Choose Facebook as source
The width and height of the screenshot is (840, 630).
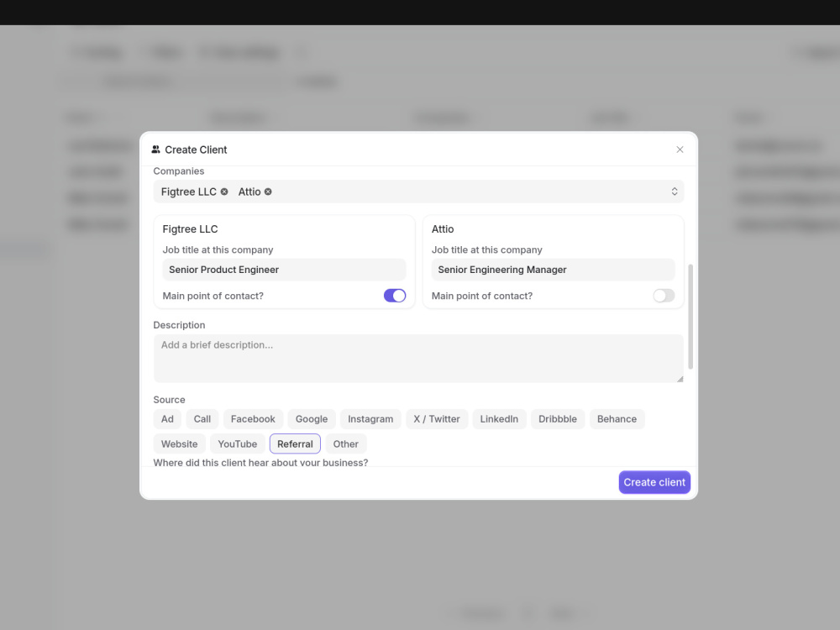[x=253, y=419]
